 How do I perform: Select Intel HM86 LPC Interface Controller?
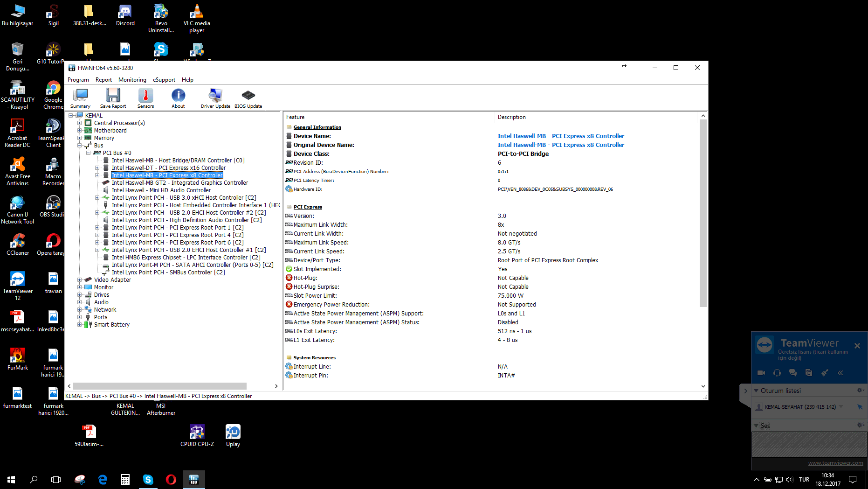coord(186,258)
